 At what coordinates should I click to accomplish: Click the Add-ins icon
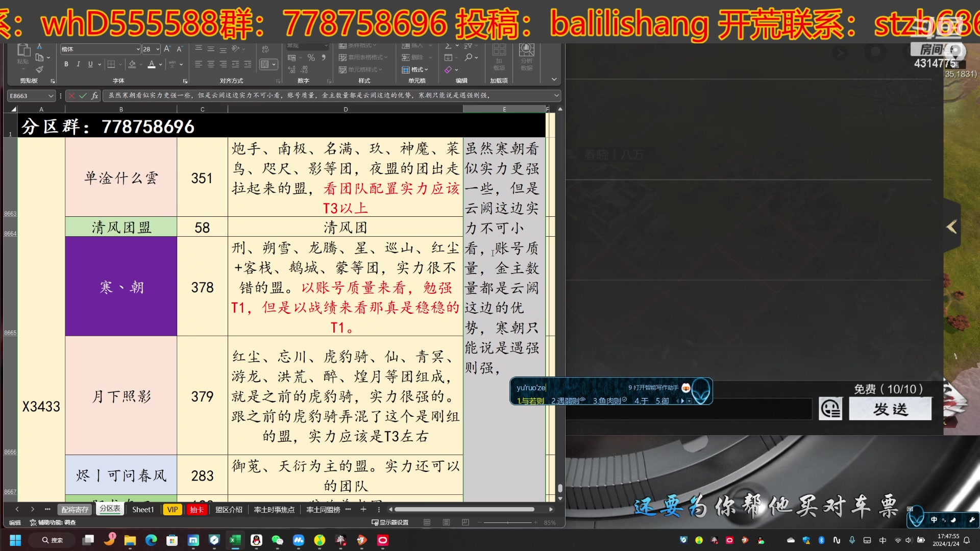click(499, 50)
